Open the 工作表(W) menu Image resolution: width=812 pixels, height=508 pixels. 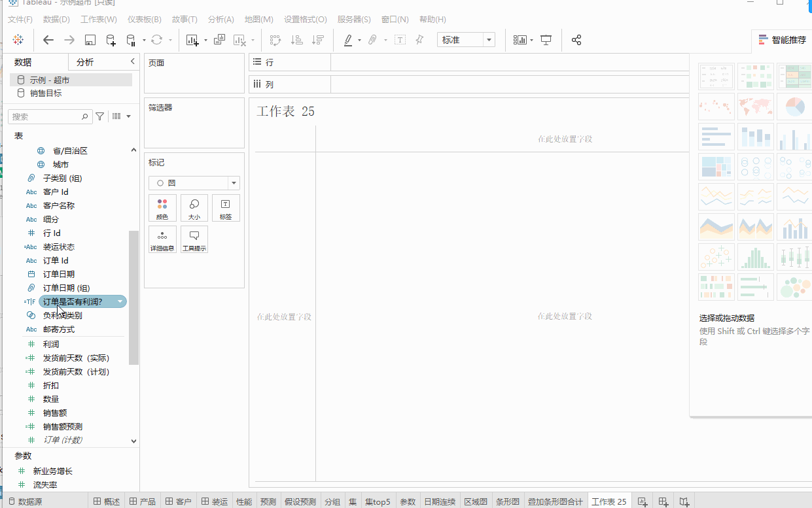click(99, 20)
